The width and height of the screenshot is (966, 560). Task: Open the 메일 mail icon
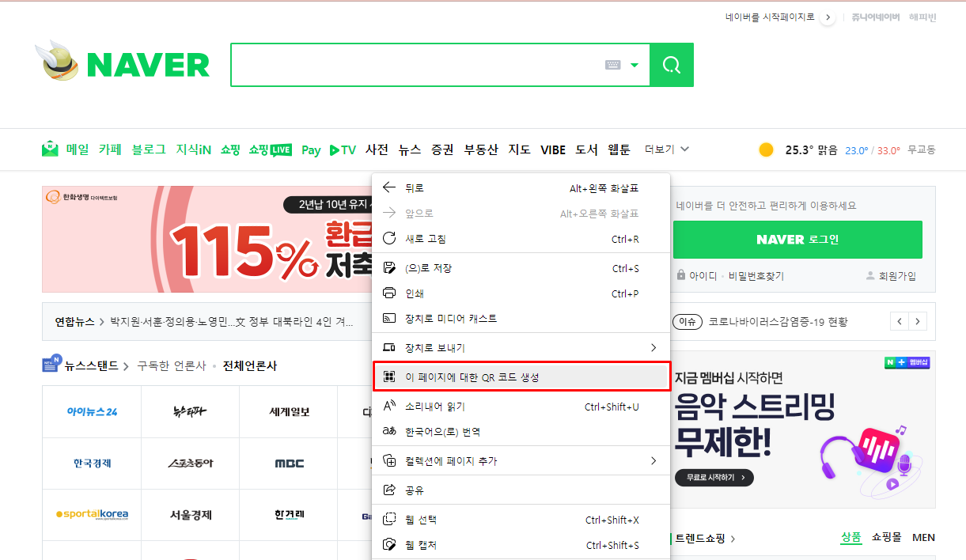51,149
